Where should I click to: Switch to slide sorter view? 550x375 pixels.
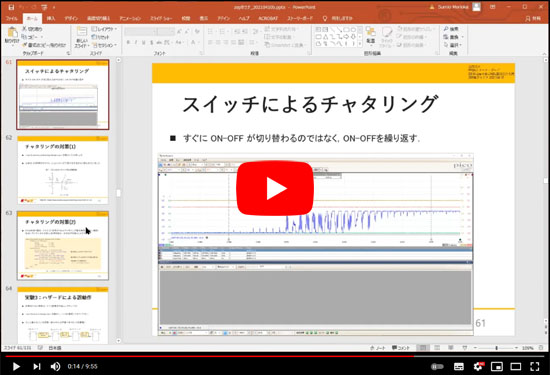pos(437,348)
